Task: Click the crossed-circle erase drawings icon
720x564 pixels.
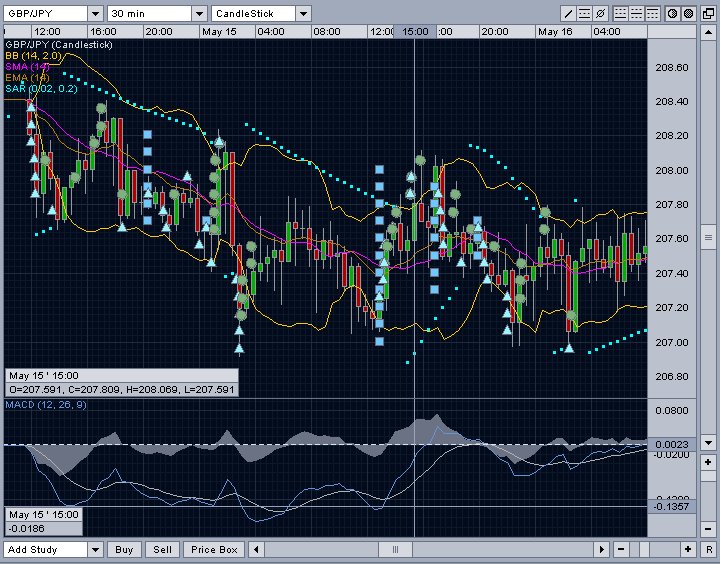Action: 599,14
